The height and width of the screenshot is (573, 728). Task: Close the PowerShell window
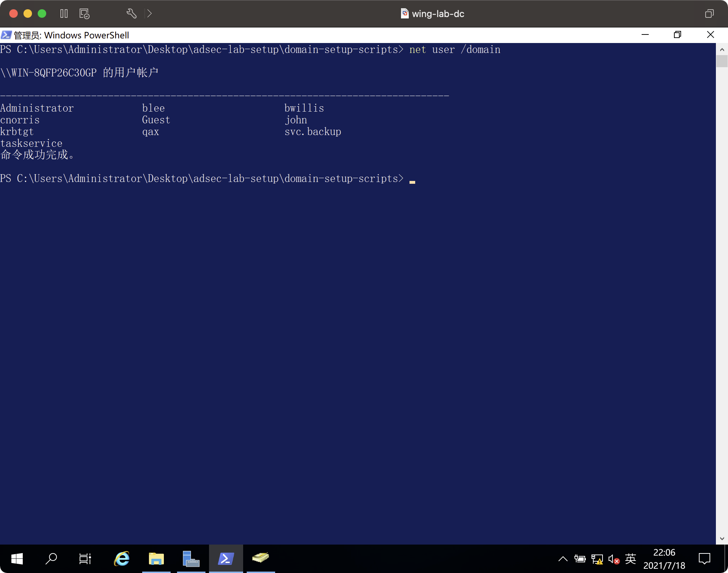(711, 35)
